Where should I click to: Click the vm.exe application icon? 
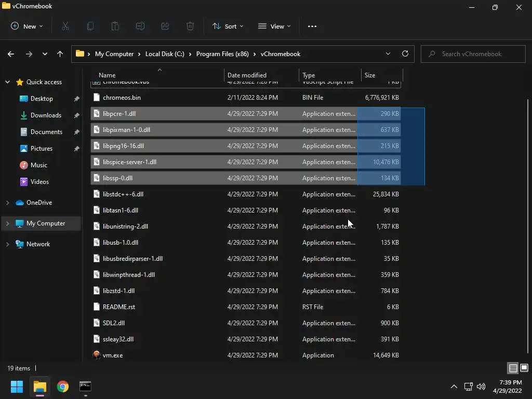point(97,355)
